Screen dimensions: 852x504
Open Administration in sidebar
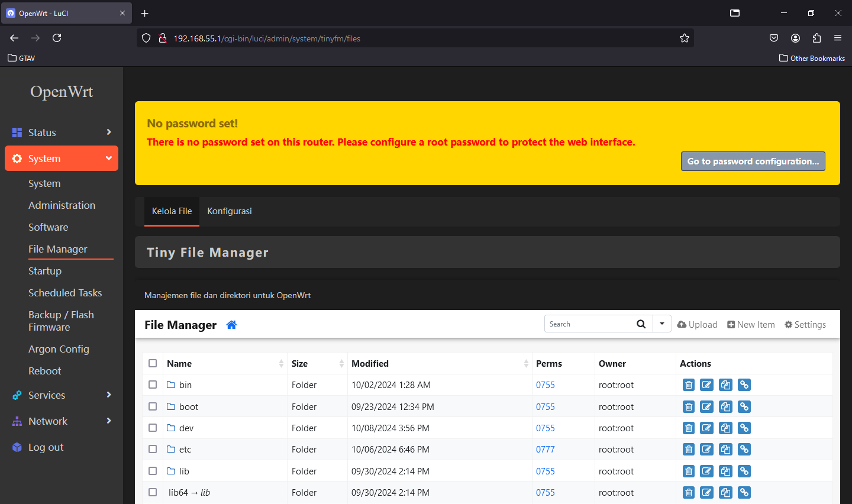(x=62, y=205)
